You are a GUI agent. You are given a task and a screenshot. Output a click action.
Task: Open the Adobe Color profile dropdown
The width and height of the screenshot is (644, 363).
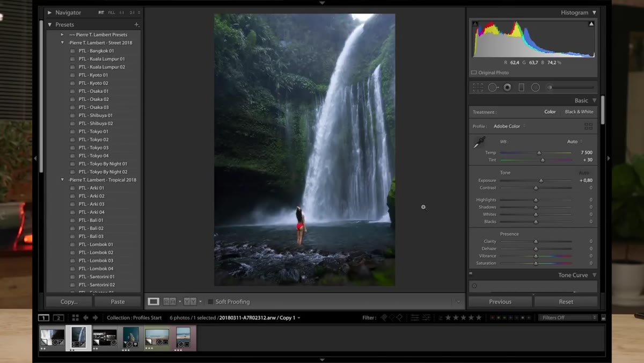click(x=509, y=126)
